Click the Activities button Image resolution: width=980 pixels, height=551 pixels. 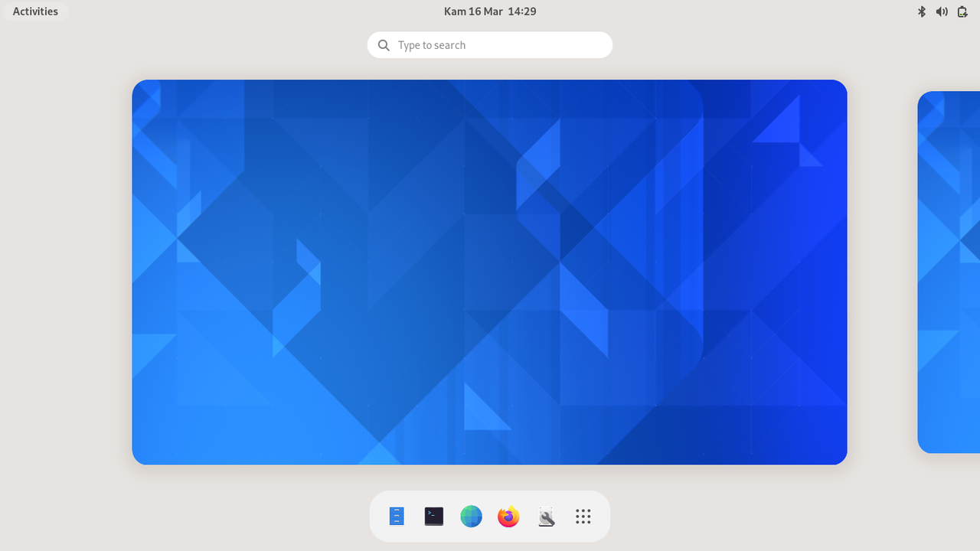35,11
